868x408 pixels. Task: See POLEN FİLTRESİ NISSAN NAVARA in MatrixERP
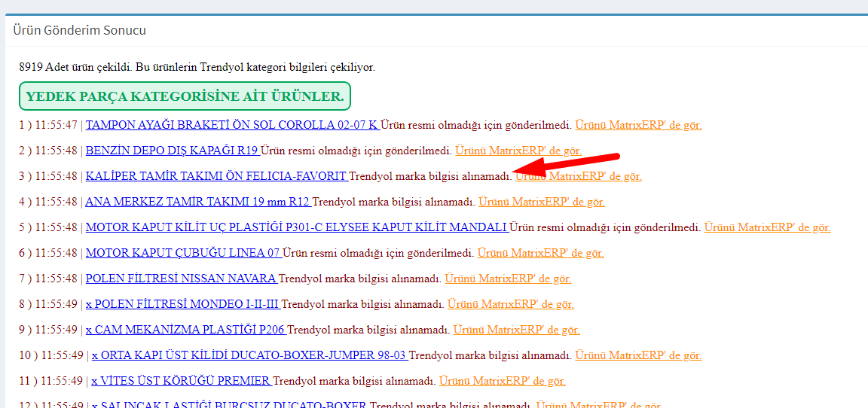508,279
